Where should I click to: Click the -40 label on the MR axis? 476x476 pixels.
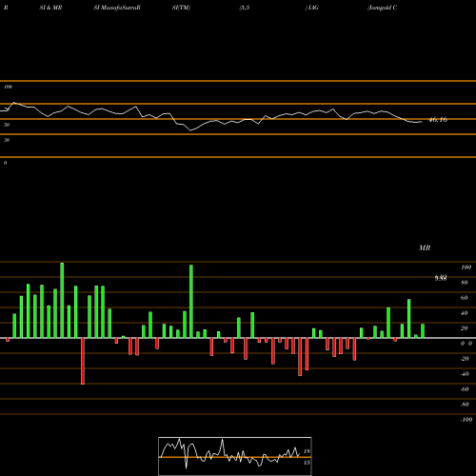click(x=465, y=374)
